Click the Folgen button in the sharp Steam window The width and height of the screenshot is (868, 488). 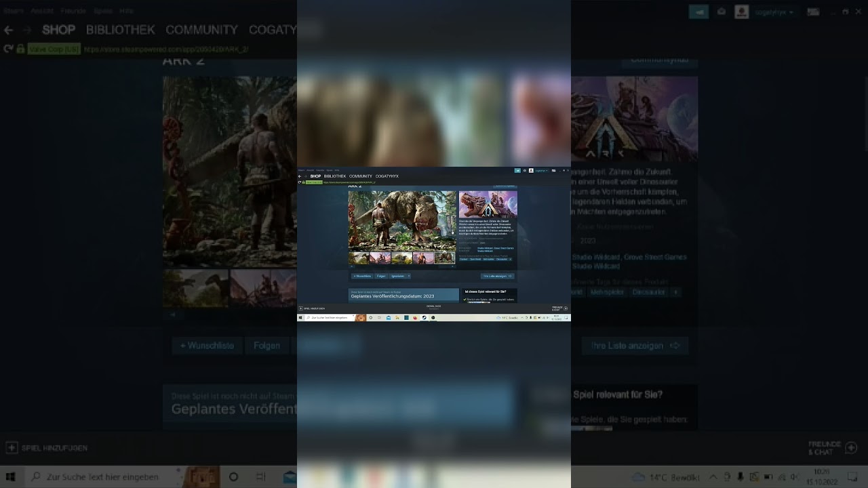click(381, 276)
